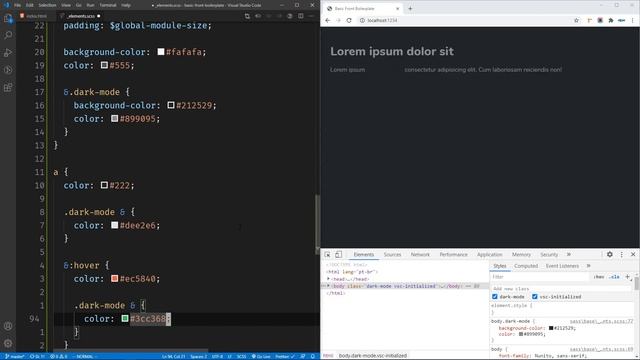
Task: Expand the head node in Elements tree
Action: 329,279
